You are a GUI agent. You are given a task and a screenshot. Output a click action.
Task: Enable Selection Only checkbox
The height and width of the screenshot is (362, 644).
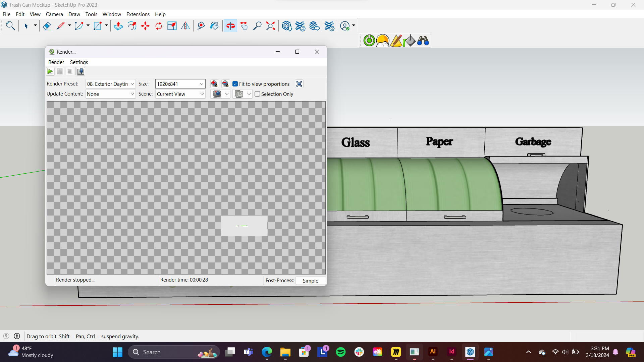tap(257, 94)
